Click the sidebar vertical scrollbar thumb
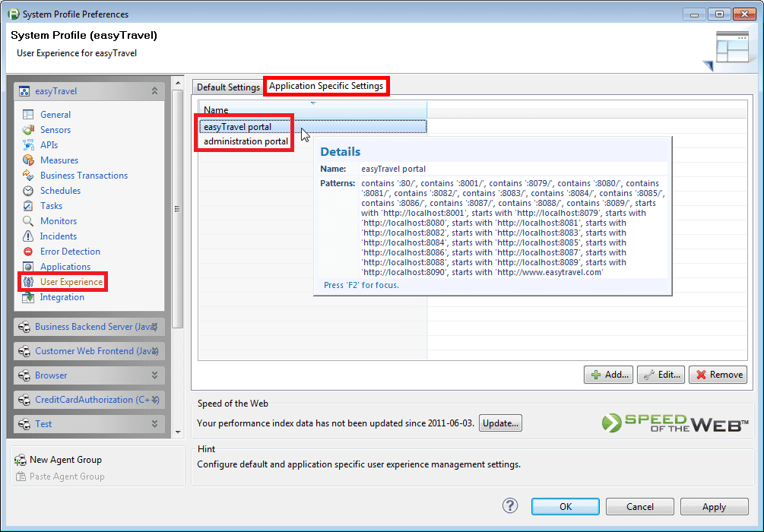 click(x=178, y=208)
